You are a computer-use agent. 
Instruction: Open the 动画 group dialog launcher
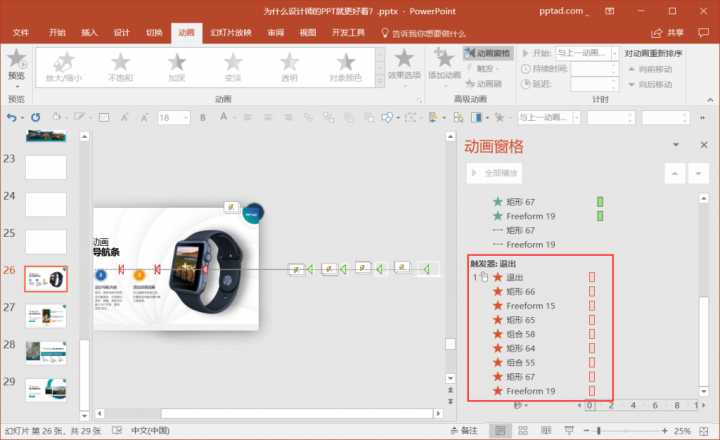(419, 100)
